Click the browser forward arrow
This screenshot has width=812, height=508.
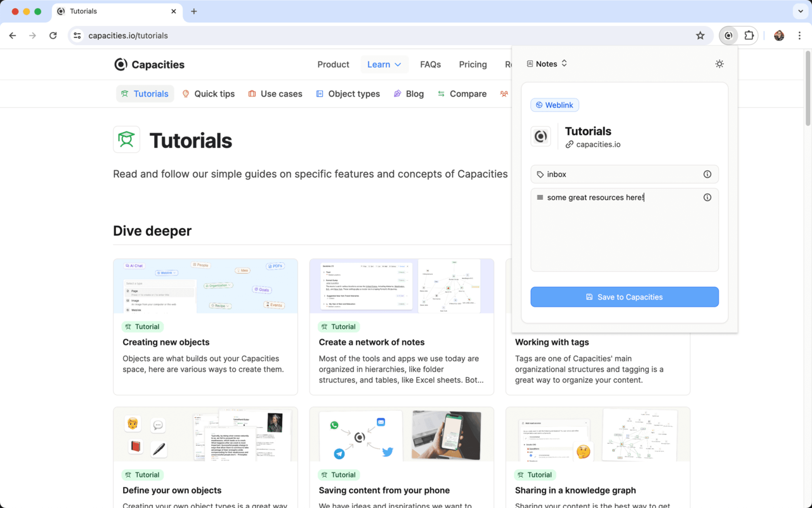(x=33, y=36)
